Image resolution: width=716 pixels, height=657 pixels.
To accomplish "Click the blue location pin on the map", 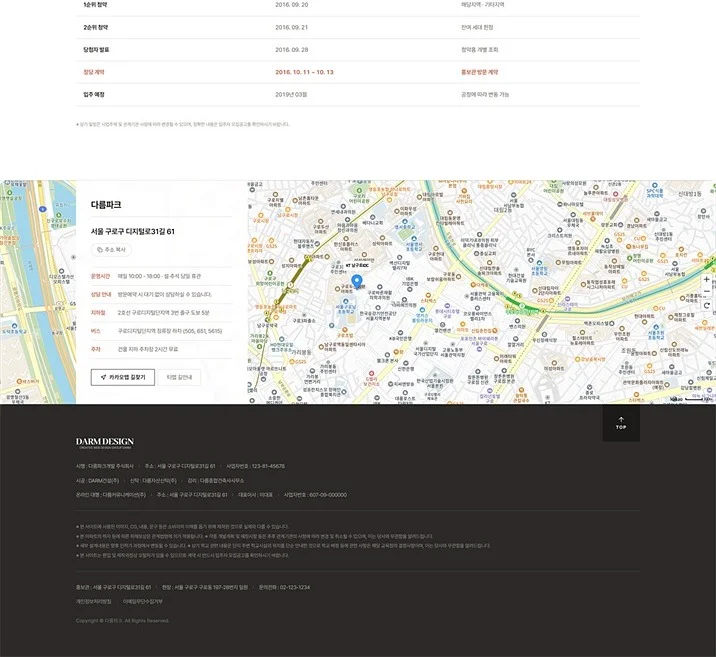I will (x=357, y=282).
